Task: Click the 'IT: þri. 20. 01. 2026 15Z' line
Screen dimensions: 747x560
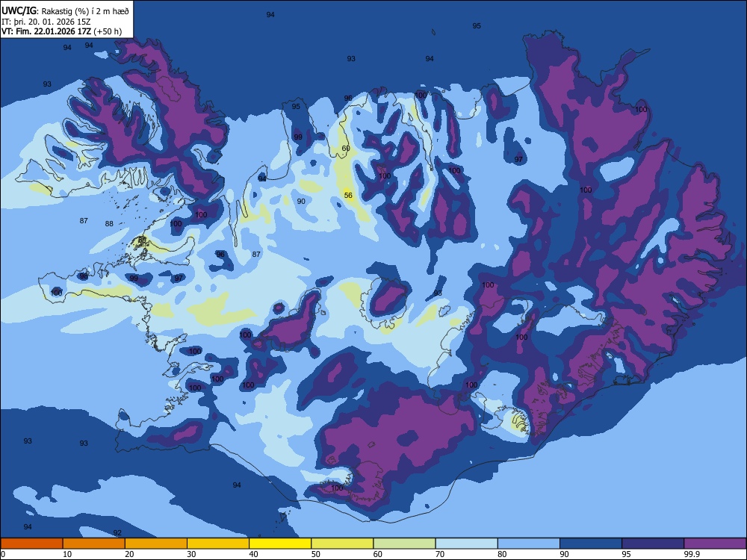Action: pos(46,22)
